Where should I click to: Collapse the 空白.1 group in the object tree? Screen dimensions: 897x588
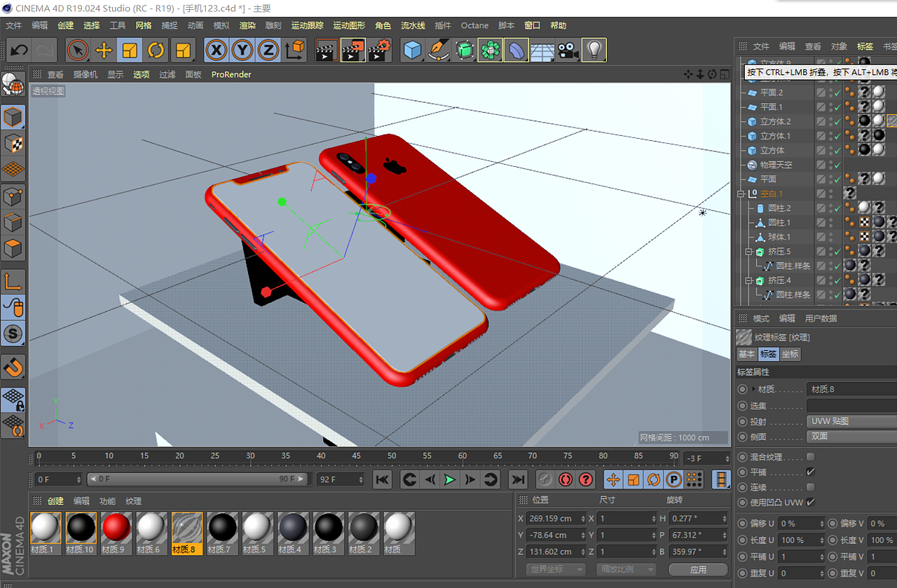[x=741, y=194]
